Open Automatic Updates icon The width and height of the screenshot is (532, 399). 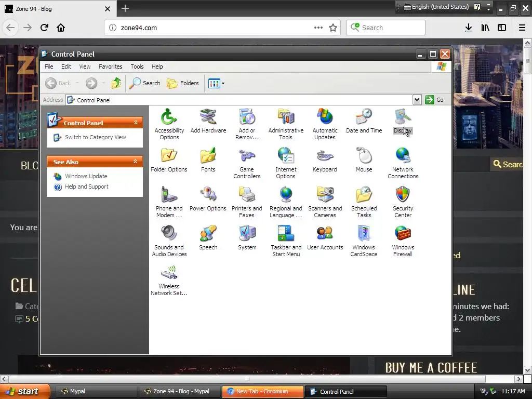(x=325, y=124)
